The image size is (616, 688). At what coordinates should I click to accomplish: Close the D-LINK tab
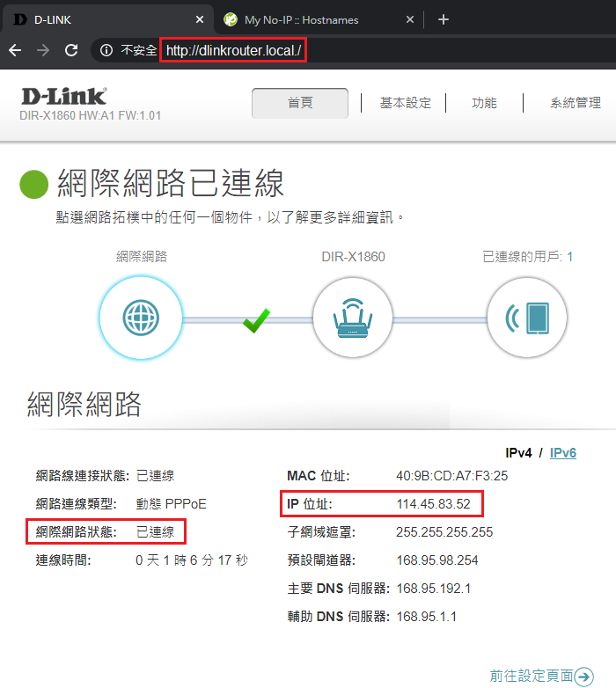(200, 19)
